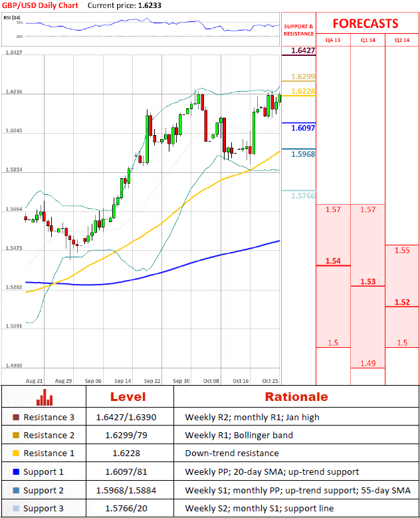Click the Resistance 3 dark red square marker
This screenshot has height=518, width=420.
pos(15,418)
